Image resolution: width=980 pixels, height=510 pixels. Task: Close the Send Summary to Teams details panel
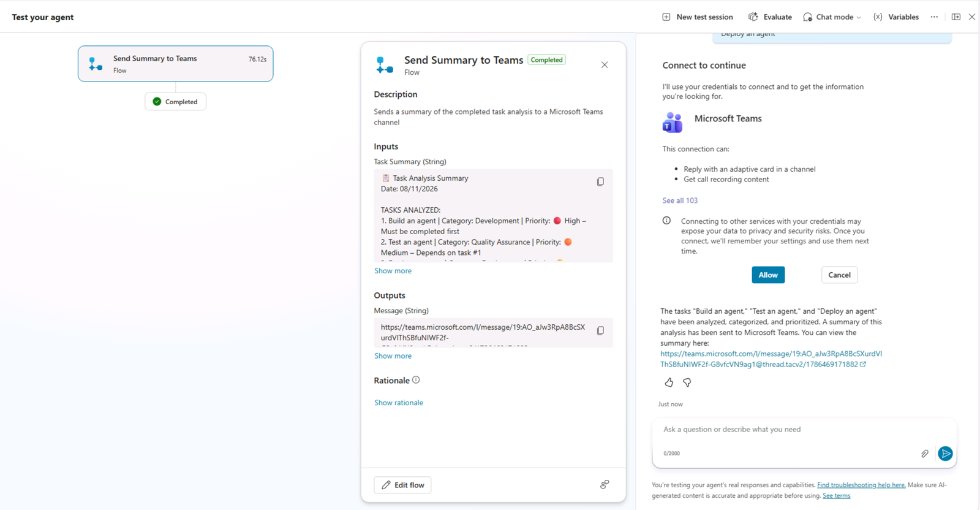tap(605, 65)
